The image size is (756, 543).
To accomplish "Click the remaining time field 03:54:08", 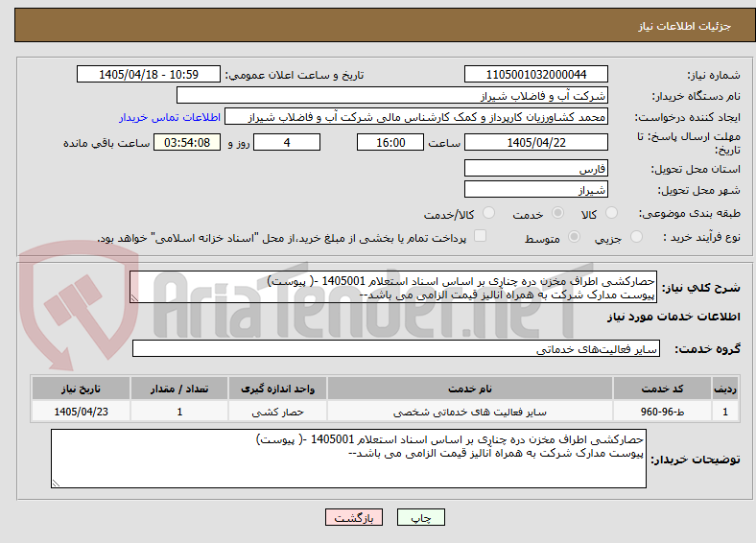I will tap(187, 142).
